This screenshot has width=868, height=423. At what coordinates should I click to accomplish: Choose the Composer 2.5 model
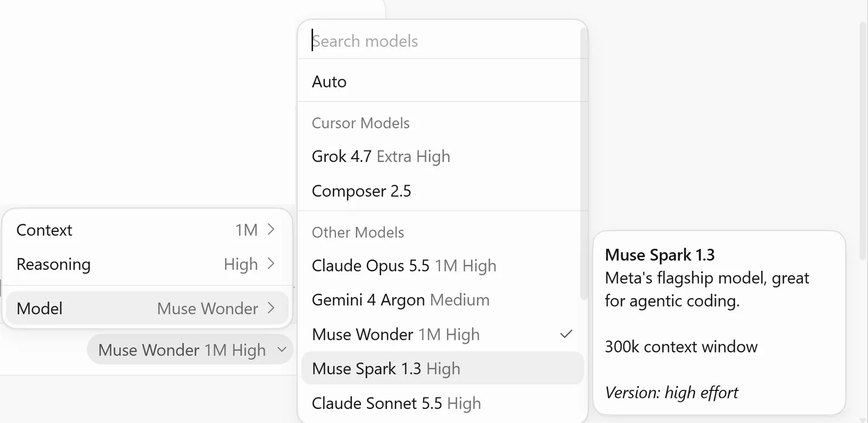[x=442, y=191]
